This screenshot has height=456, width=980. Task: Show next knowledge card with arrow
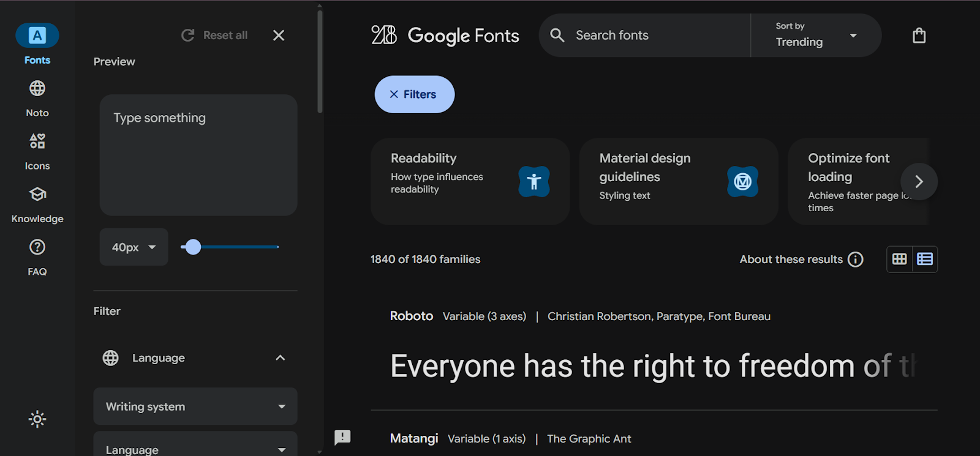click(919, 182)
